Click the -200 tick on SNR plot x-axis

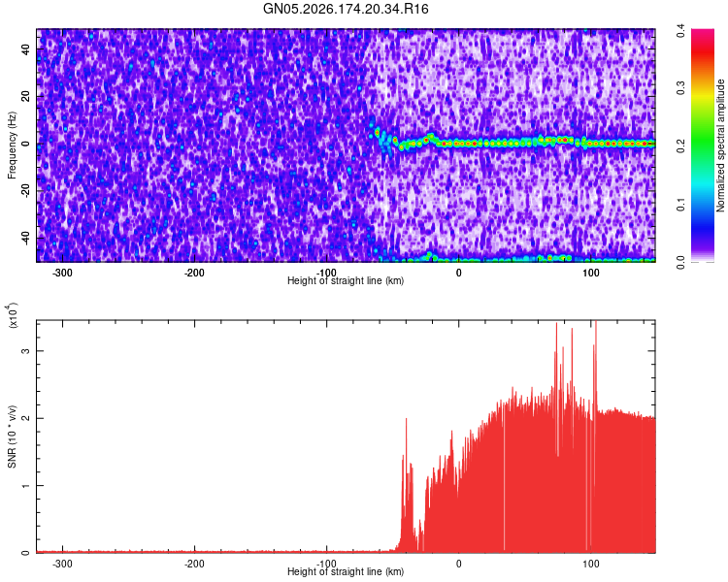click(x=194, y=564)
